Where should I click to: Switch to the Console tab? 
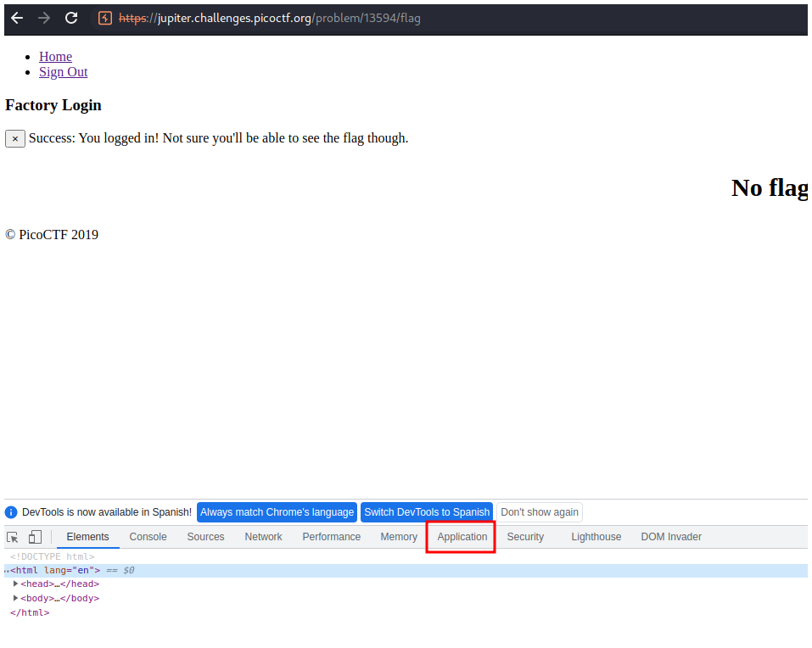(148, 537)
